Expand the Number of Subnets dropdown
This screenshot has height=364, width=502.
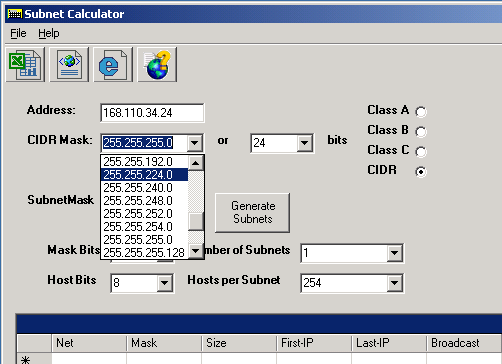point(394,253)
